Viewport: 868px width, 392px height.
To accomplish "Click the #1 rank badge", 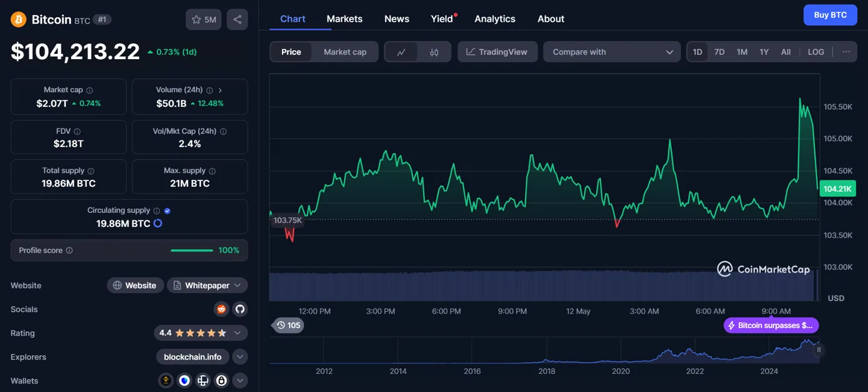I will point(102,19).
